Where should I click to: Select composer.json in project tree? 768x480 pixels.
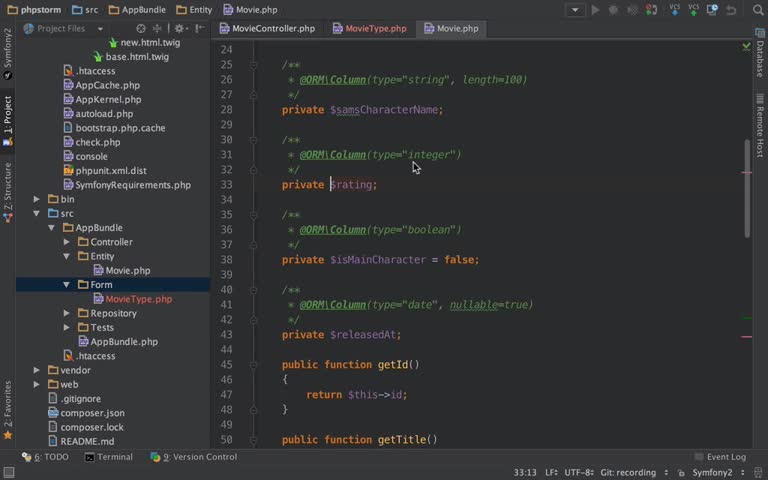92,413
